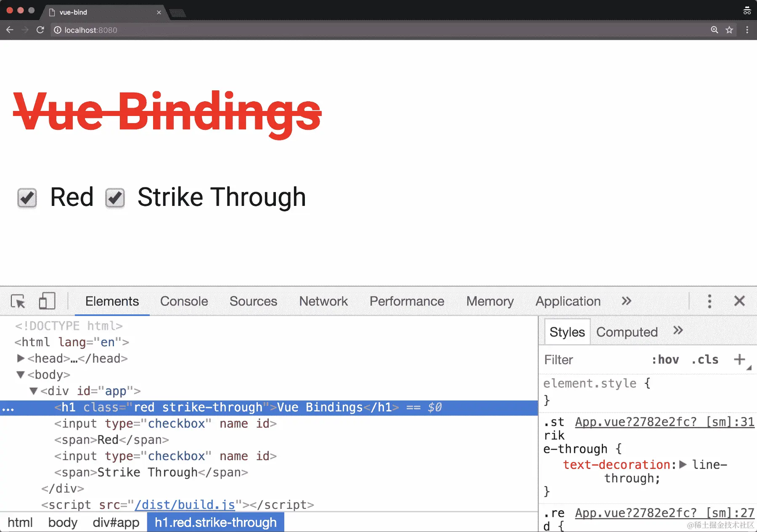Select the Computed pane tab
Screen dimensions: 757x532
[x=627, y=332]
